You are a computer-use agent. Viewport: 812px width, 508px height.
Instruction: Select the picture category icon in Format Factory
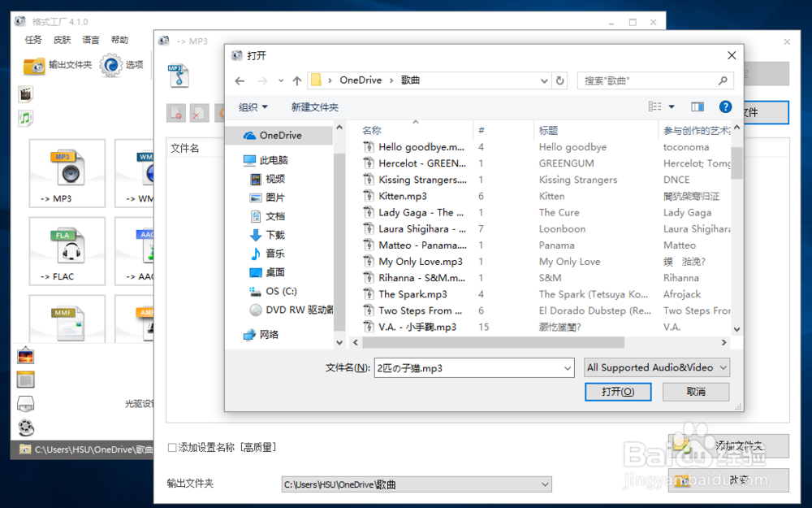pyautogui.click(x=25, y=356)
